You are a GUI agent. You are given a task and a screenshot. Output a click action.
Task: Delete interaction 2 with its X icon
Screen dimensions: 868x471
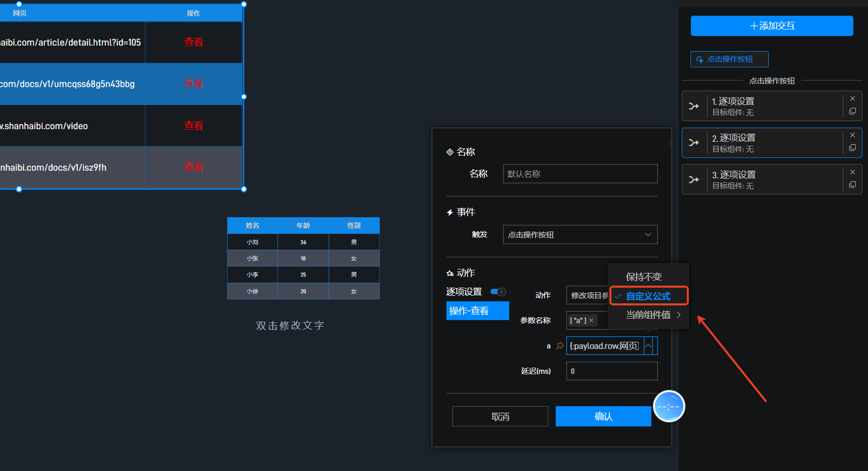[x=852, y=135]
